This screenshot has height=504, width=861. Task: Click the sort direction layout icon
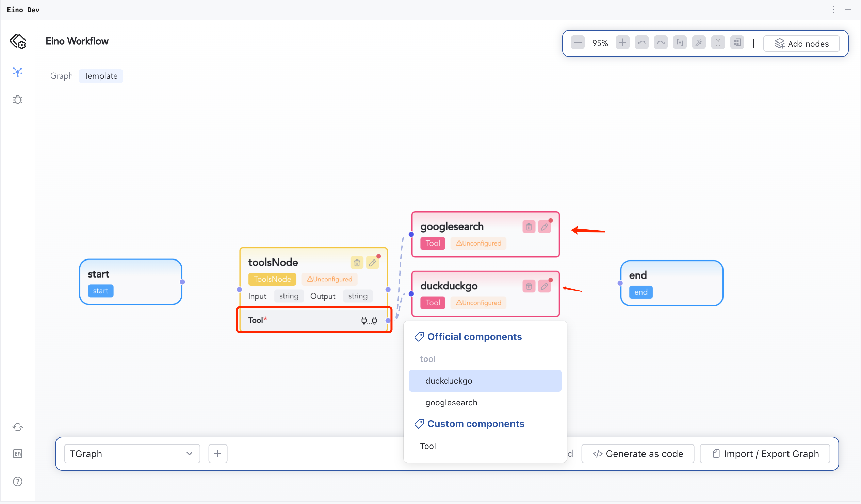click(x=680, y=43)
